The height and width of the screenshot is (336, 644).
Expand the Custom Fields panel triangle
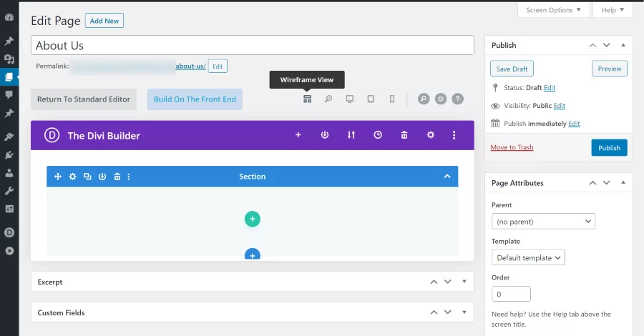click(x=464, y=312)
